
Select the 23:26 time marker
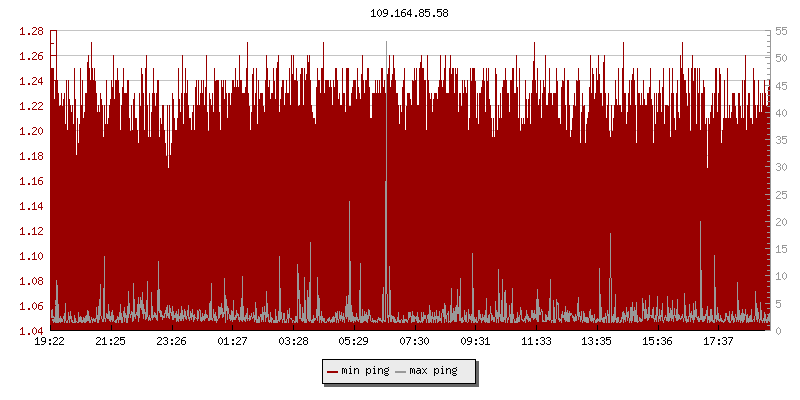pos(171,341)
